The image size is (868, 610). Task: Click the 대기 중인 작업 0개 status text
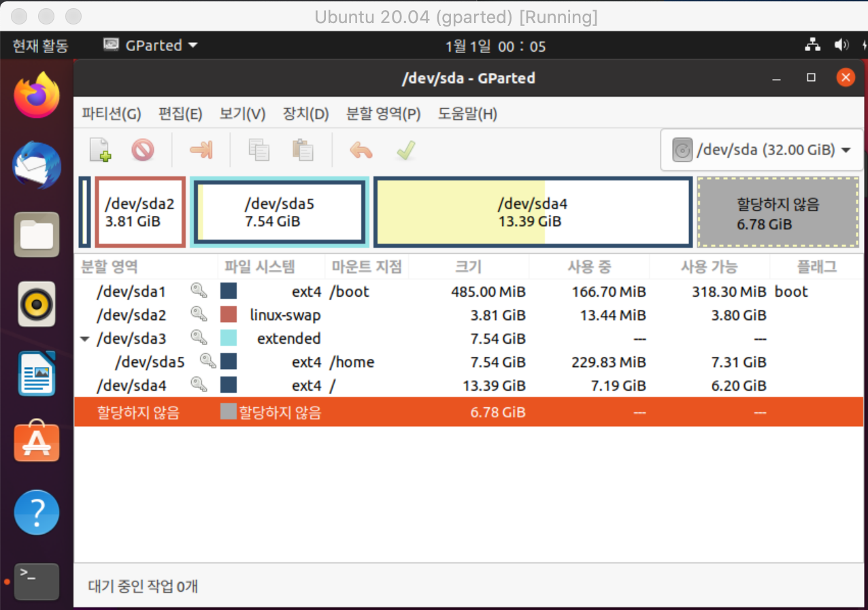(x=144, y=585)
